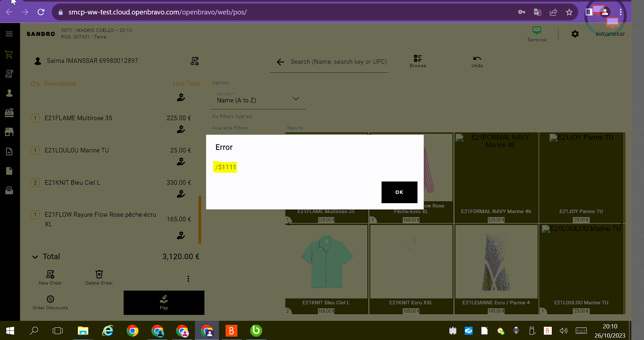Open the Terminal status icon
644x340 pixels.
[537, 30]
